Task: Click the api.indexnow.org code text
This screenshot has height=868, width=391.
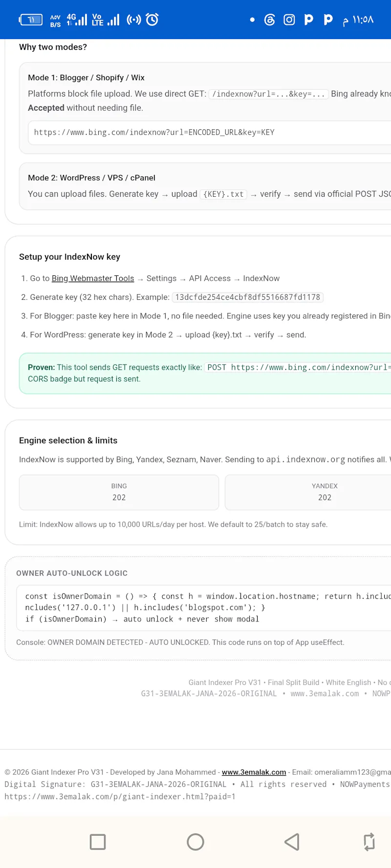Action: pos(305,459)
